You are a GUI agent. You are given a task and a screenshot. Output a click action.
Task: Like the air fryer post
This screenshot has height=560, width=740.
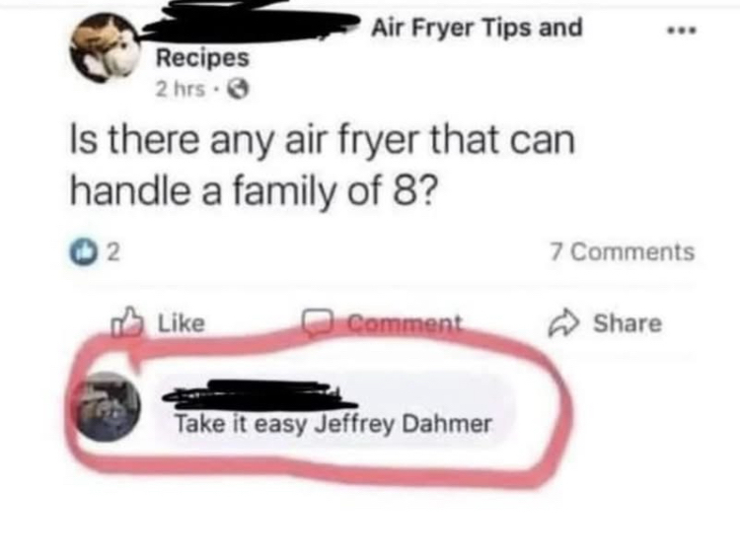click(x=159, y=322)
